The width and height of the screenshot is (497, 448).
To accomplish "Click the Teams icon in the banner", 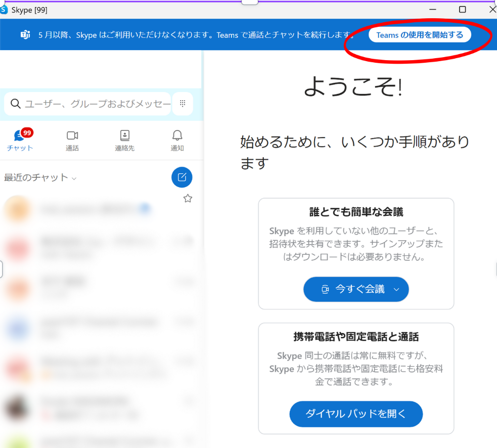I will (25, 34).
